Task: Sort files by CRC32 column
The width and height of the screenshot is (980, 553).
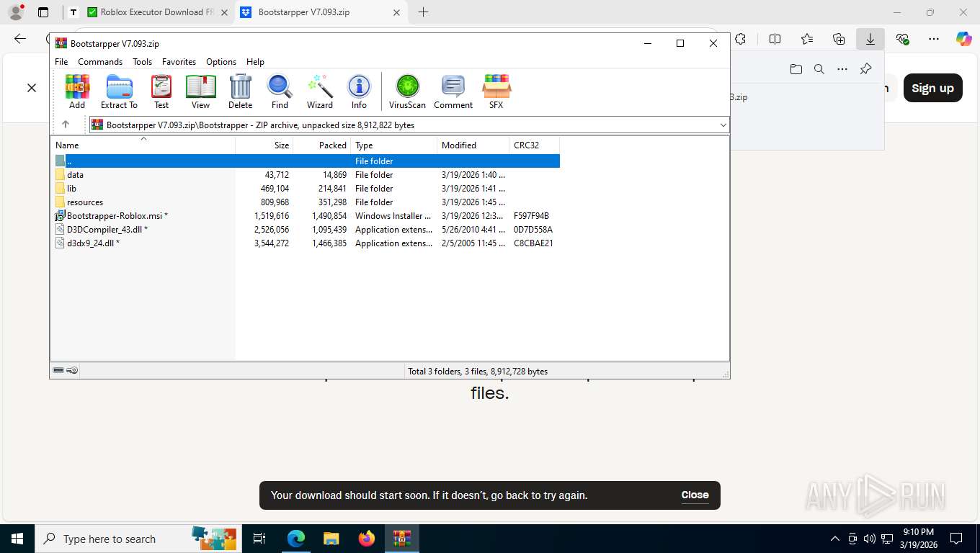Action: click(x=534, y=145)
